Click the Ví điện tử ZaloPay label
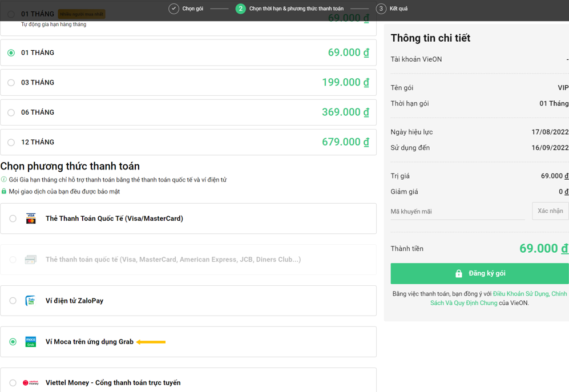This screenshot has width=569, height=392. click(74, 301)
